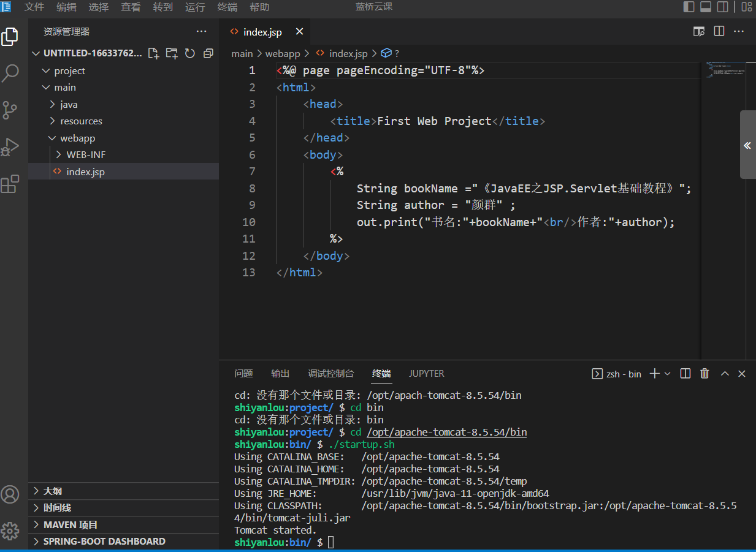Open the 帮助 menu

[259, 7]
